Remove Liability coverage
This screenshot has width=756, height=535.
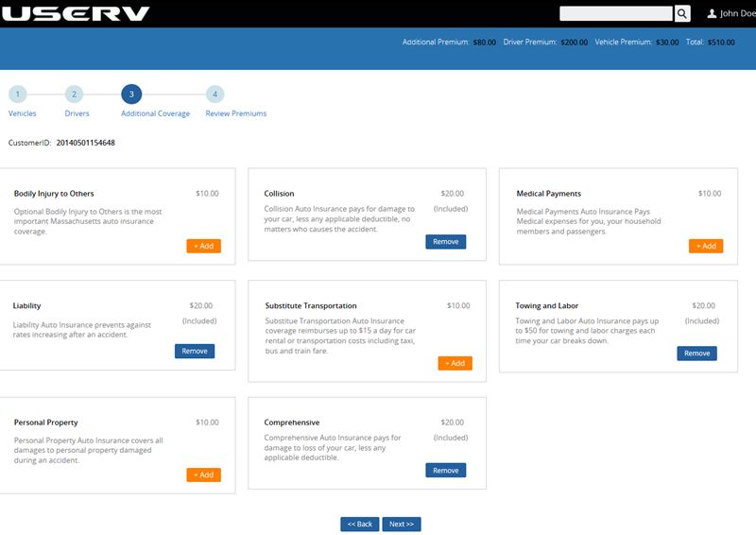pyautogui.click(x=195, y=352)
